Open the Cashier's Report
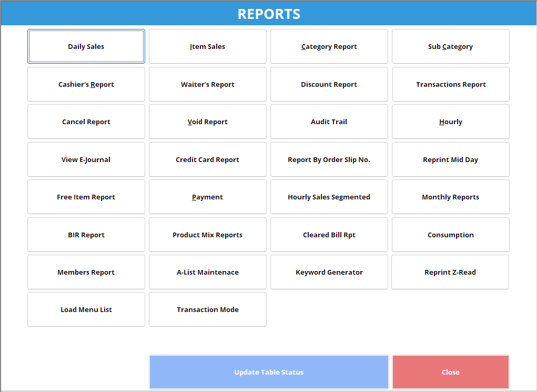The height and width of the screenshot is (392, 537). click(86, 84)
